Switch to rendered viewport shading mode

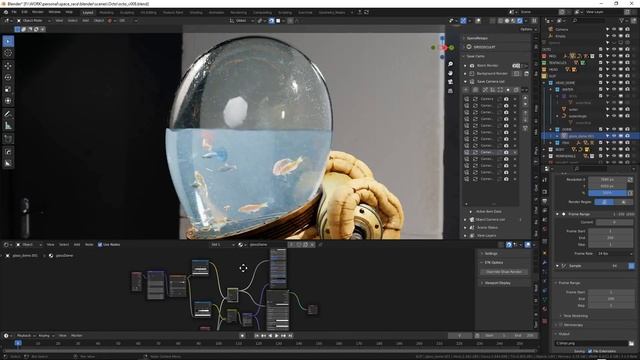(520, 20)
